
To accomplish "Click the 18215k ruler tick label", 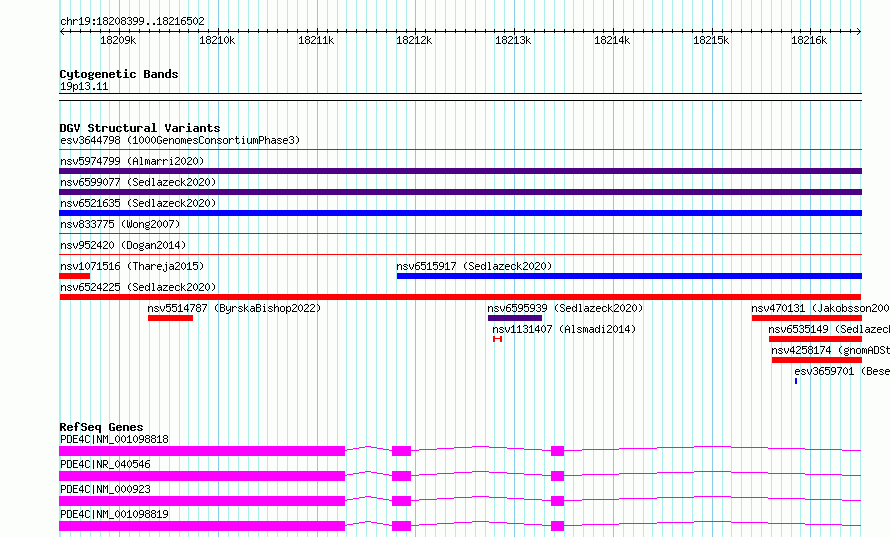I will pos(711,40).
